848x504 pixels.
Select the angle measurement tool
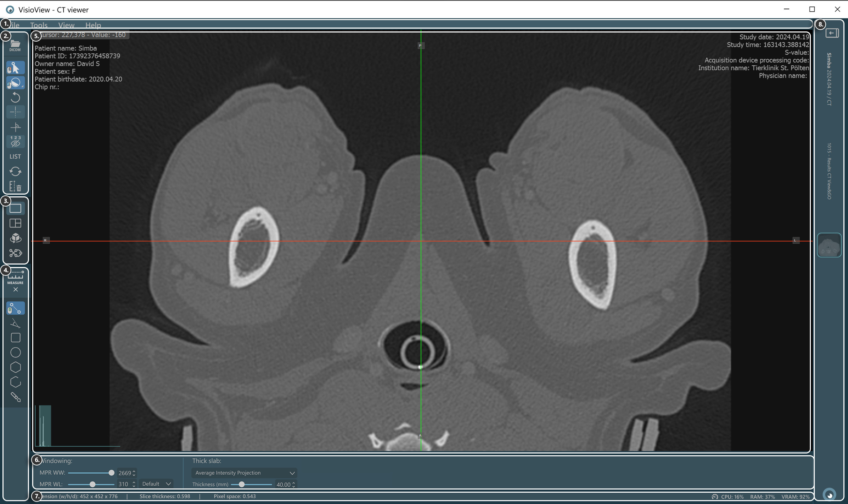pos(15,323)
